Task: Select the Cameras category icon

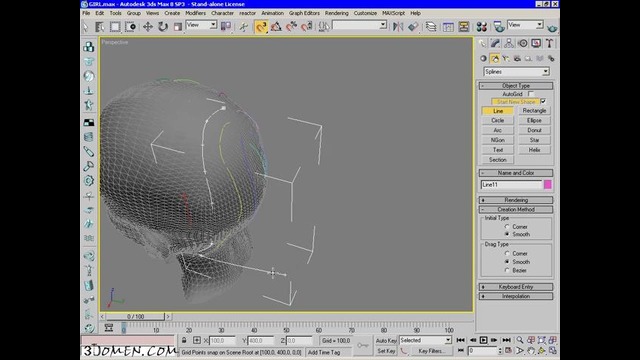Action: tap(517, 58)
